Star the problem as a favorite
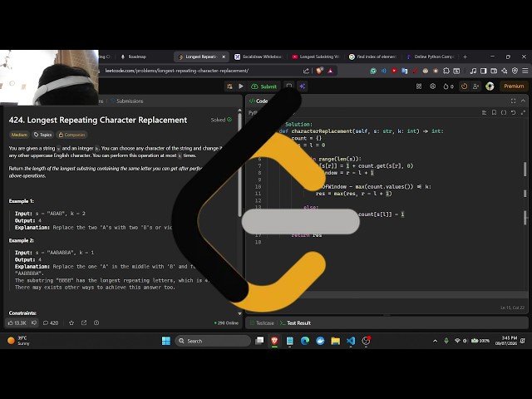This screenshot has height=399, width=532. 71,323
